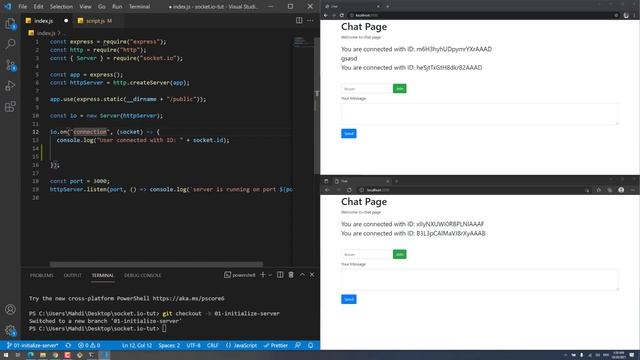Open the Source Control view
Viewport: 640px width, 360px height.
[10, 65]
